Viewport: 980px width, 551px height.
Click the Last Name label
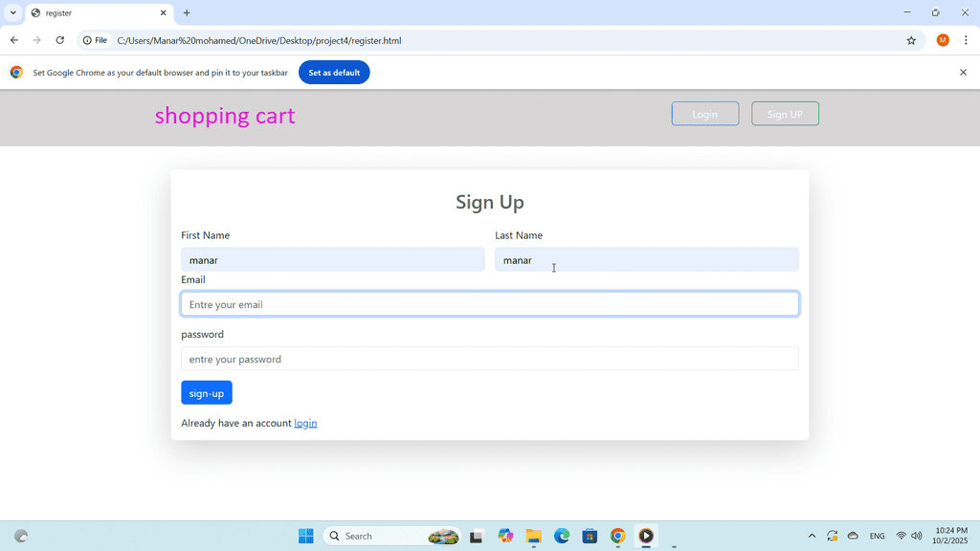[519, 235]
